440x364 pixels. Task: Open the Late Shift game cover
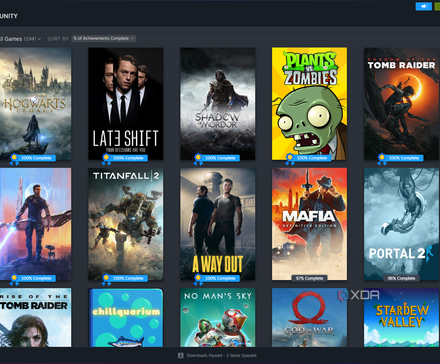click(x=126, y=104)
